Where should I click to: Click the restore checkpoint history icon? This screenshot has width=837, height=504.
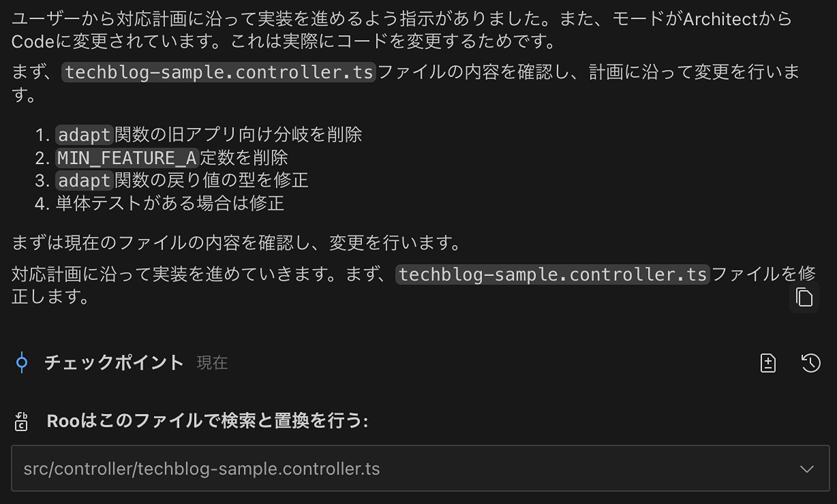coord(810,363)
